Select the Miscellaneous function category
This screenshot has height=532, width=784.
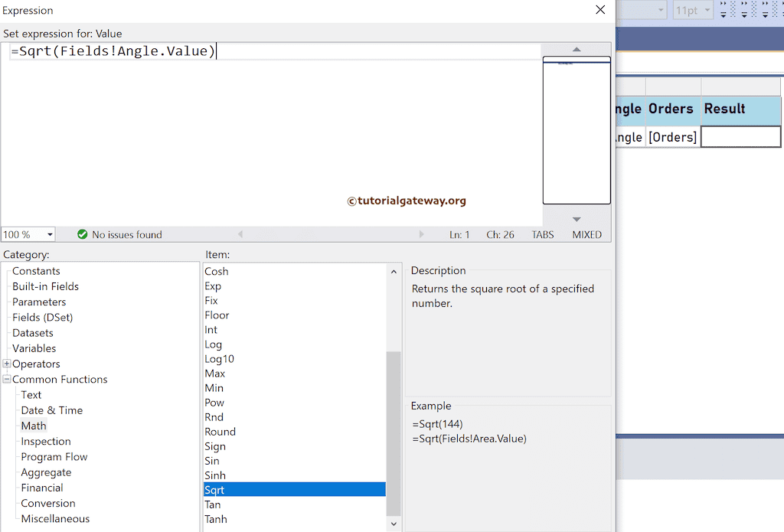55,519
